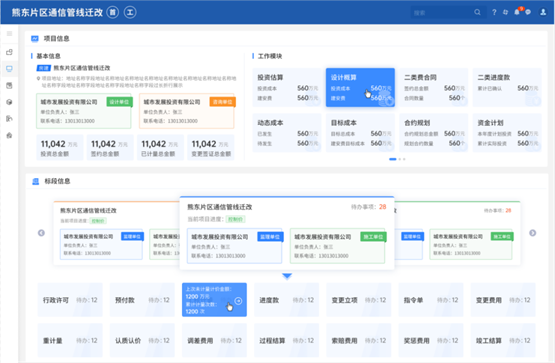Go to the second carousel page dot
Screen dimensions: 555x363
[400, 159]
